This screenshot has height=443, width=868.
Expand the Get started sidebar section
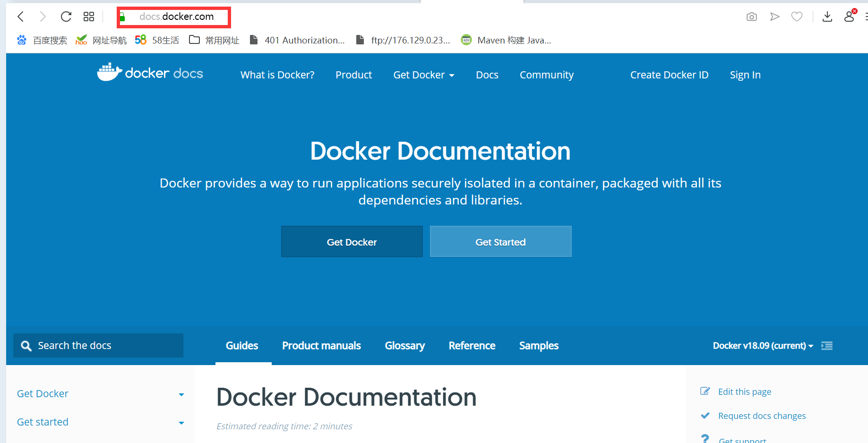tap(100, 422)
